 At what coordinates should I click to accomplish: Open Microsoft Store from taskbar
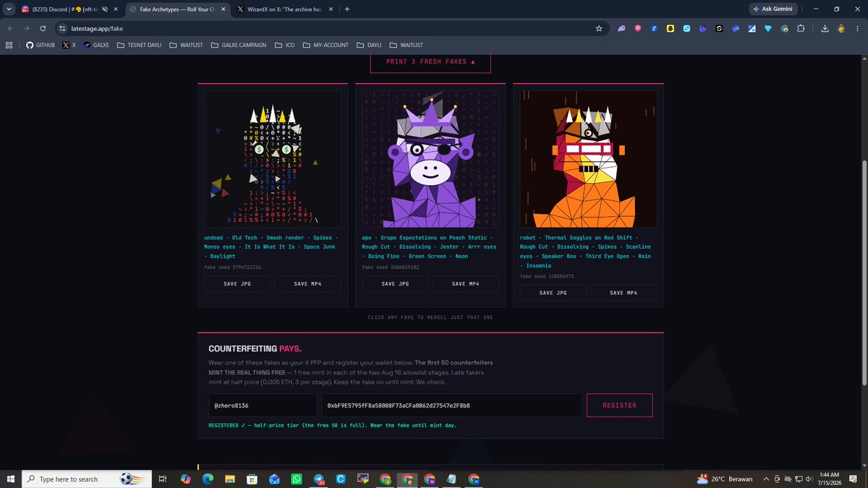(252, 479)
